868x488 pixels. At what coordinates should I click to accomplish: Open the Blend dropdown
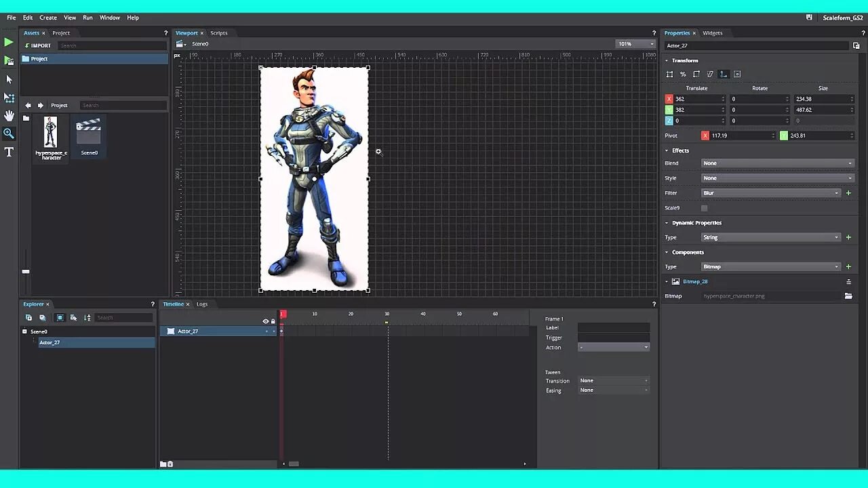pos(776,163)
